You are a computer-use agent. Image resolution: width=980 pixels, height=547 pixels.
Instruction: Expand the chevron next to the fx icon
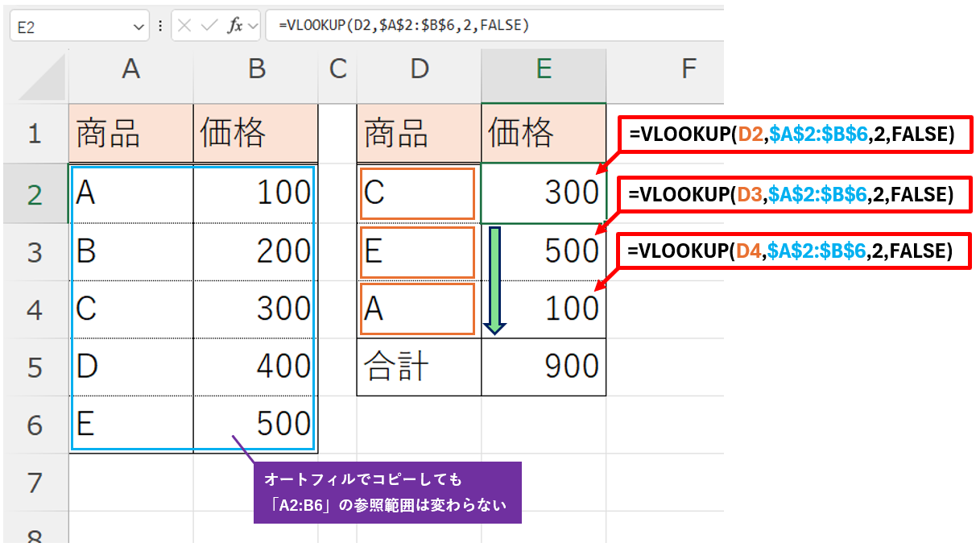click(x=253, y=26)
